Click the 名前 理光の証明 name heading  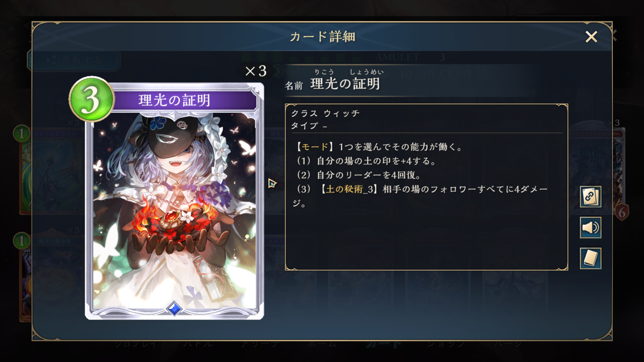[332, 84]
